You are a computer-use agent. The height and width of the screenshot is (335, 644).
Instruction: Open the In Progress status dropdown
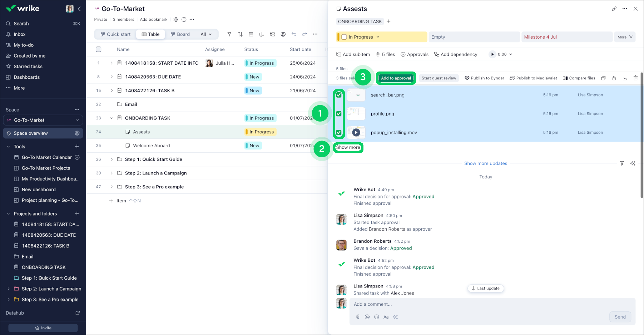pos(378,37)
